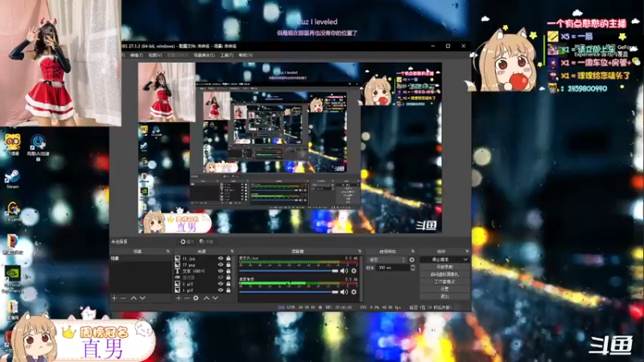Open the 视图(V) menu
Image resolution: width=644 pixels, height=362 pixels.
[x=155, y=55]
